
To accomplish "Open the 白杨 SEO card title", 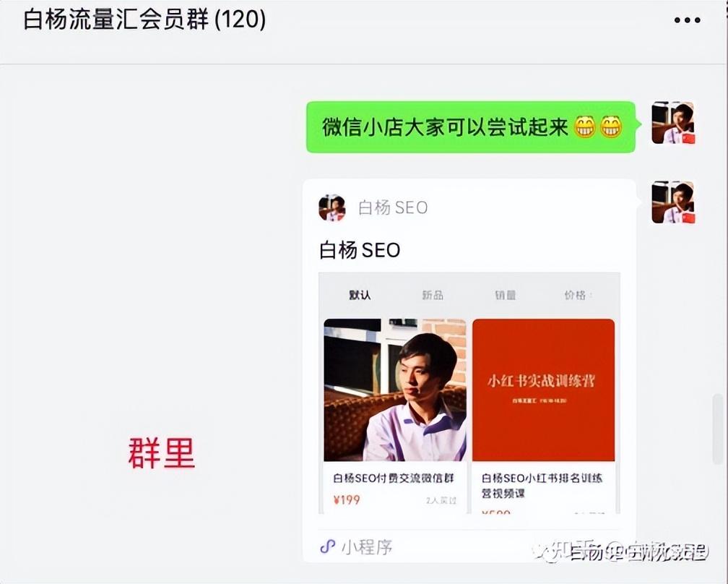I will [x=360, y=250].
